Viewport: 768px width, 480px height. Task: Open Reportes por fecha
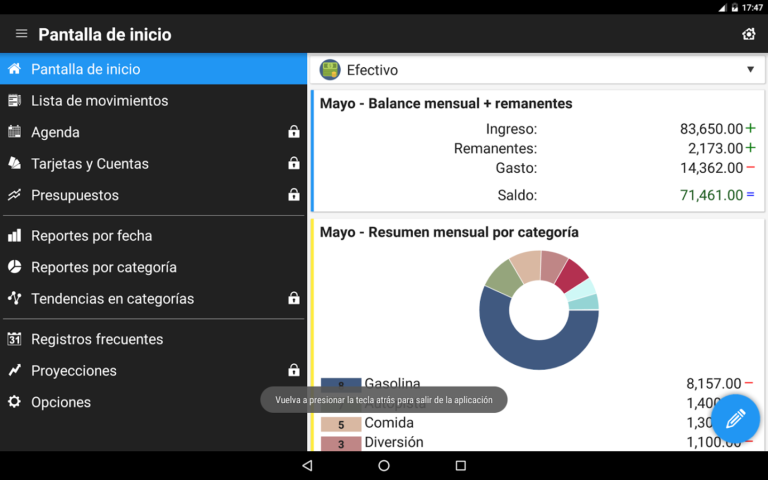(91, 236)
